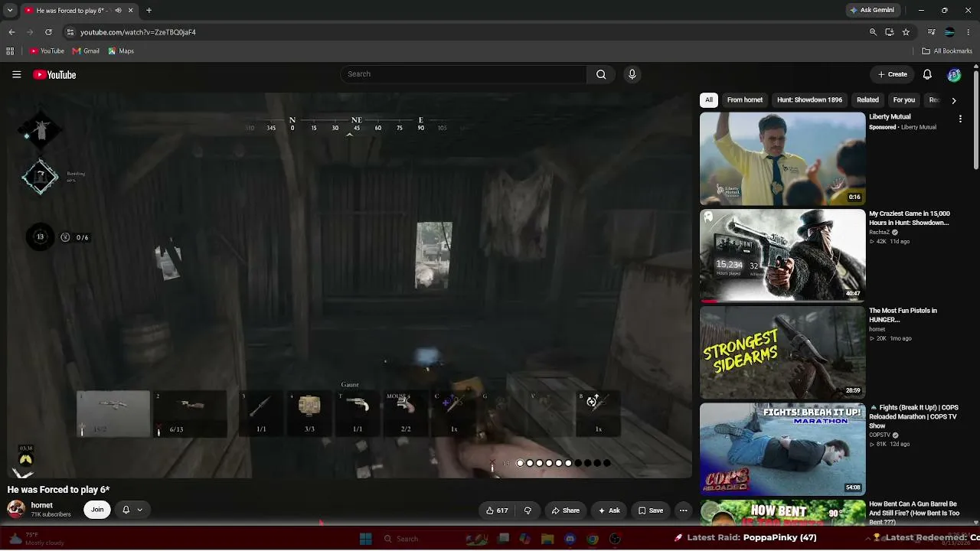Viewport: 980px width, 551px height.
Task: Select the Related filter chip
Action: pyautogui.click(x=867, y=100)
